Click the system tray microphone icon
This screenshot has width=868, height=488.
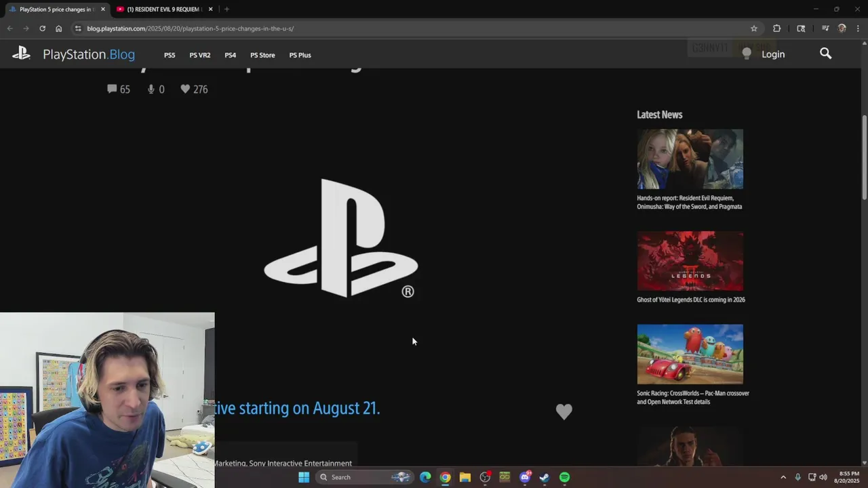(x=797, y=477)
